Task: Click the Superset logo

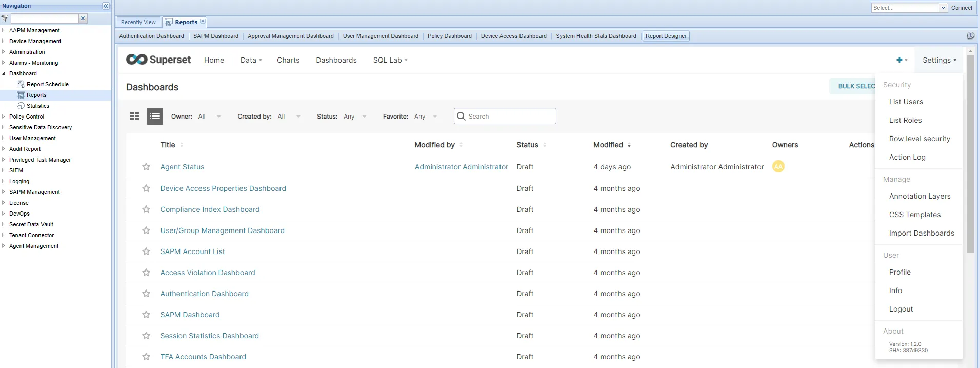Action: 158,60
